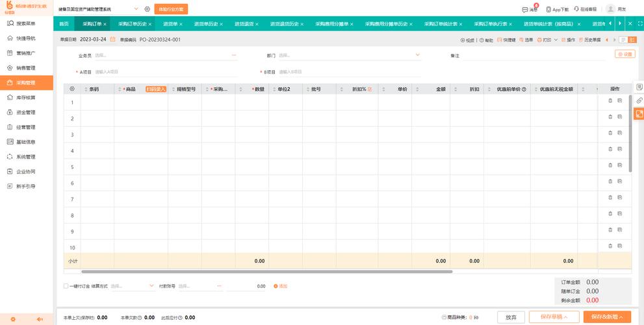Switch to the orange detail layout toggle
The image size is (644, 325).
point(632,40)
